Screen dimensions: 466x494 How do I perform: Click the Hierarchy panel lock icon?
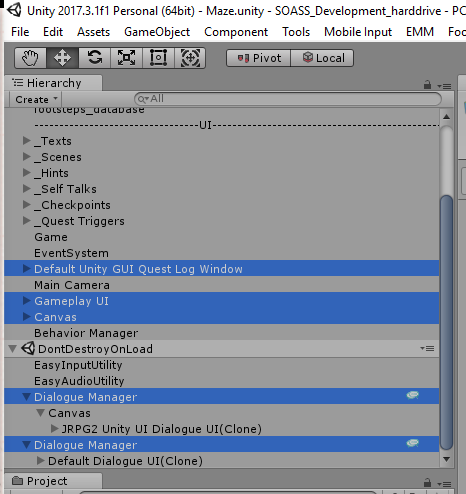click(x=427, y=85)
